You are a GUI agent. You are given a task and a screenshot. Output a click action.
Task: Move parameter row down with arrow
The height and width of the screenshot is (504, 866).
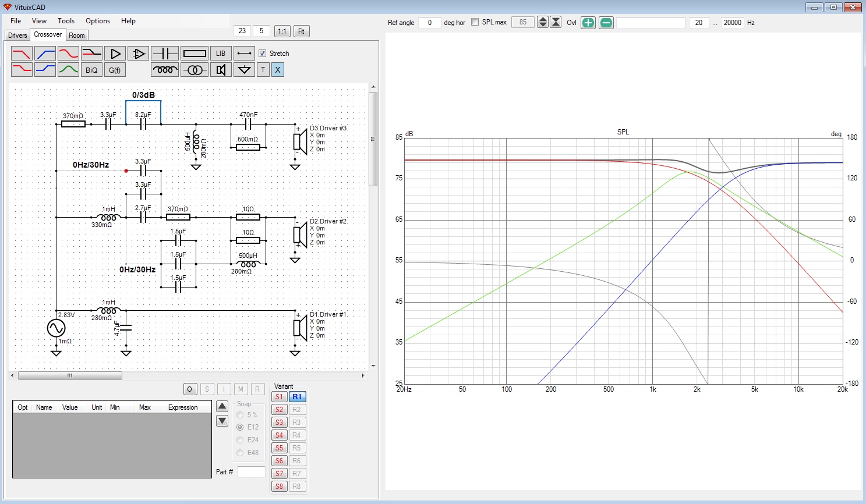222,420
